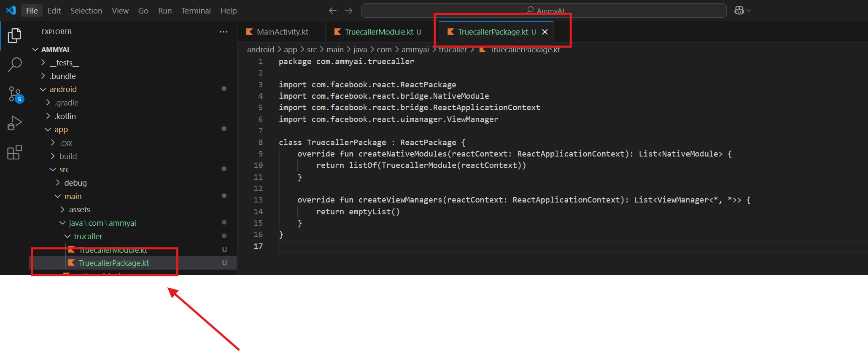
Task: Select TruecallerPackage.kt in the file tree
Action: (113, 263)
